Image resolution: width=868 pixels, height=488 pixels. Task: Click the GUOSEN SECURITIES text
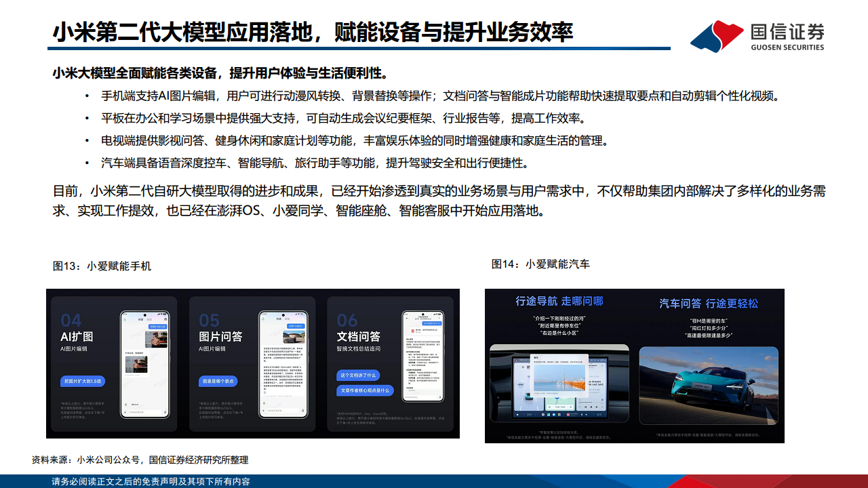pyautogui.click(x=788, y=47)
